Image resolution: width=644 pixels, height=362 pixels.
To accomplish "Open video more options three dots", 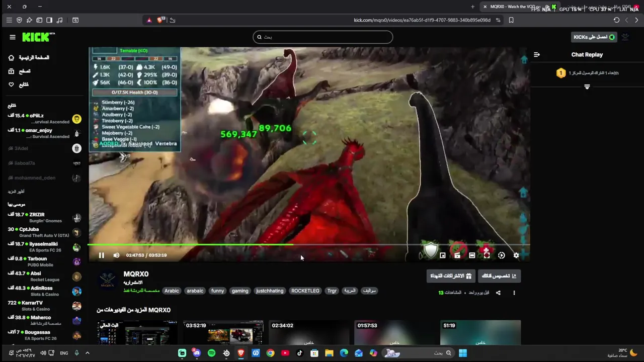I will [x=514, y=293].
